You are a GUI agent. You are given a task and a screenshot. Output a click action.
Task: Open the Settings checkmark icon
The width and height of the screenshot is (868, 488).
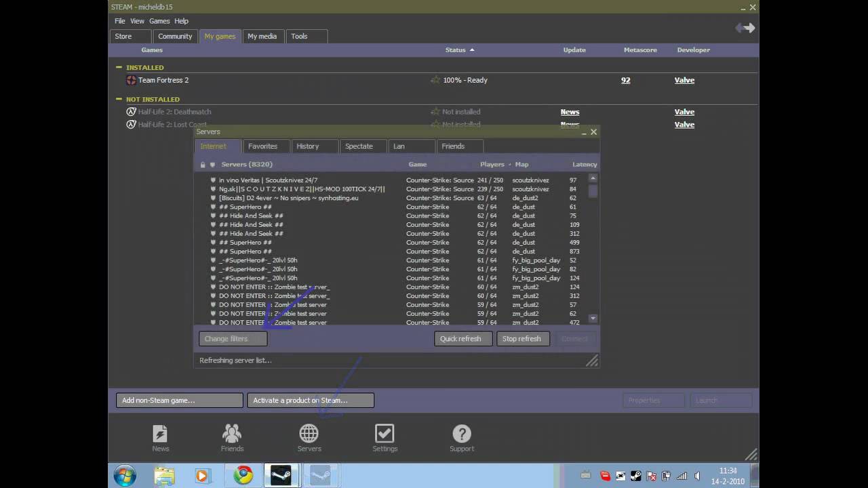coord(384,434)
